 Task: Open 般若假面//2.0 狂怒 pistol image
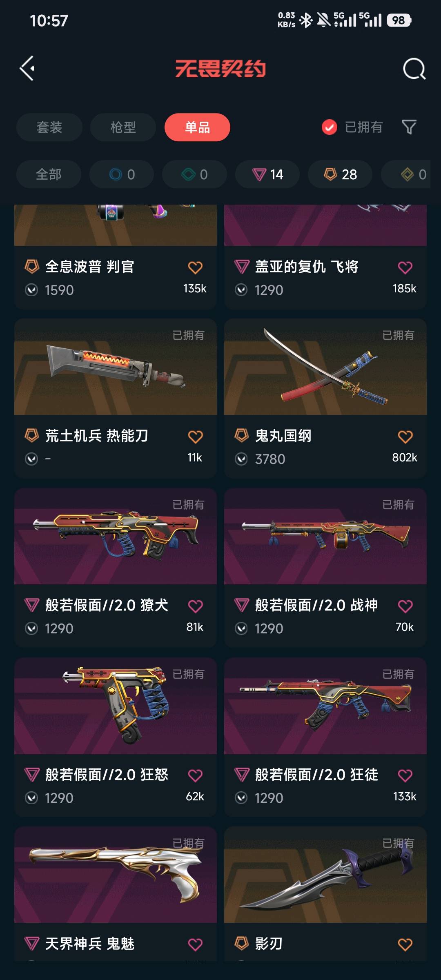(116, 706)
